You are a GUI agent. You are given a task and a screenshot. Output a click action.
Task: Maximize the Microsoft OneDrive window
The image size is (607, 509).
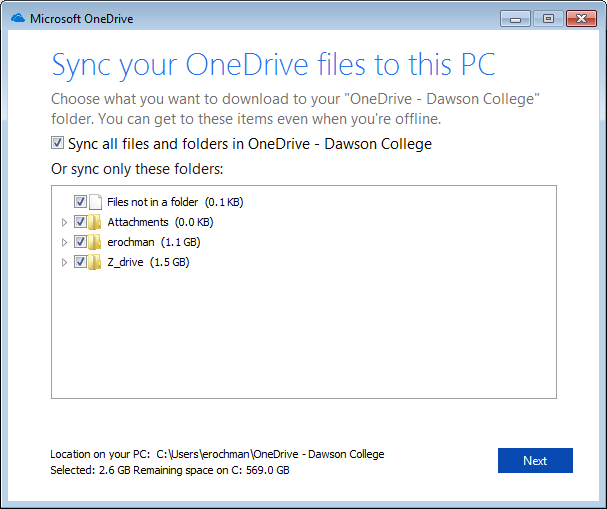pyautogui.click(x=548, y=19)
